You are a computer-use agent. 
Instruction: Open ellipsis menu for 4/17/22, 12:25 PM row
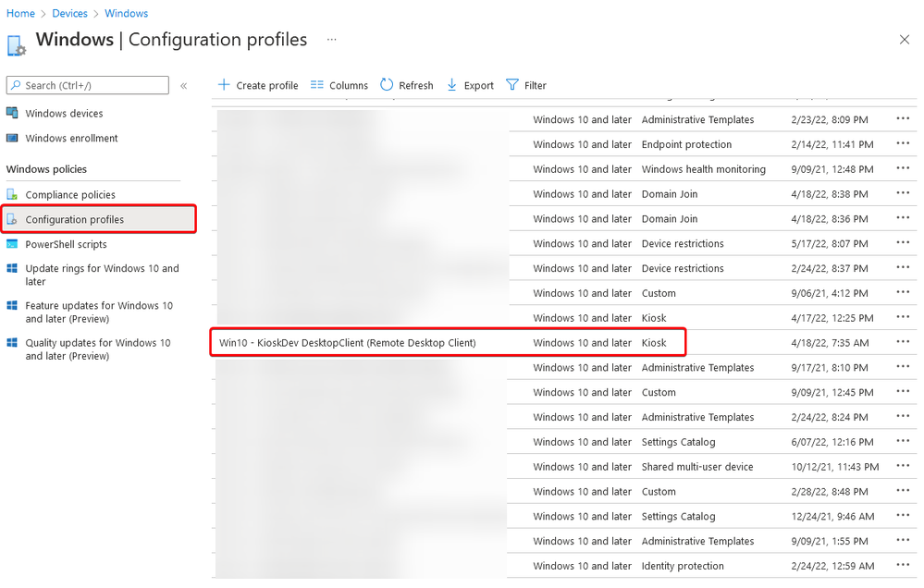903,317
